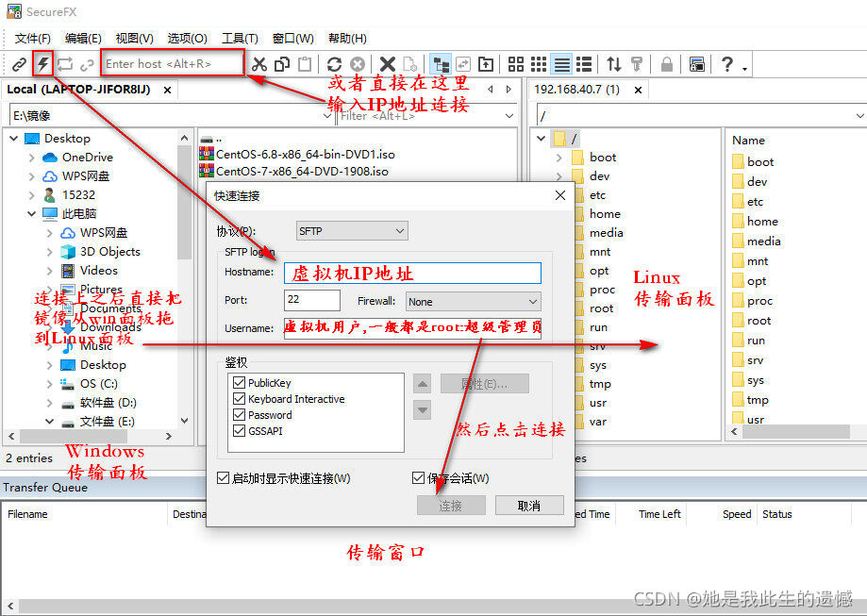
Task: Click the session window icon before help
Action: click(x=696, y=64)
